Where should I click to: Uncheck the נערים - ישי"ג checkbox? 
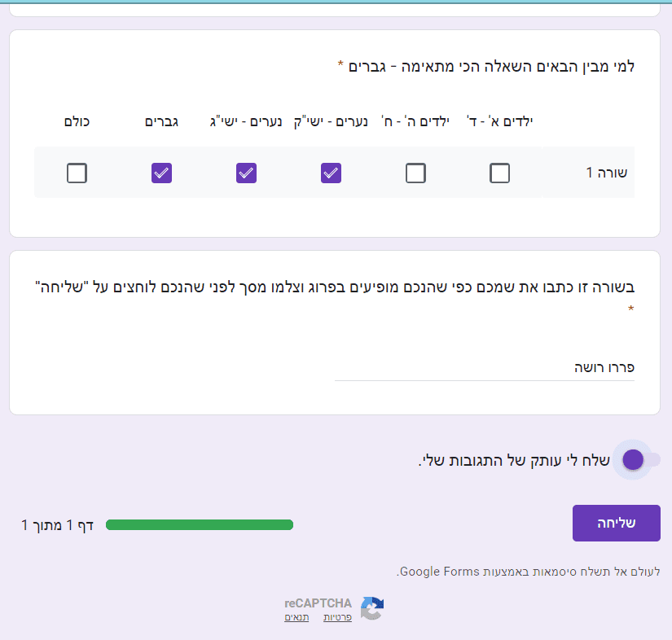(x=246, y=173)
